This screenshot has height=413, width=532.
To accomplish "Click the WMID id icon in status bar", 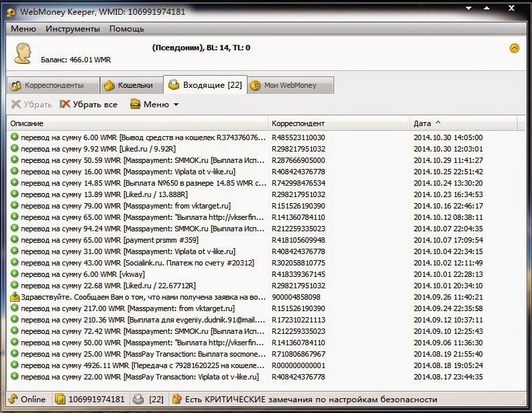I will [x=60, y=400].
